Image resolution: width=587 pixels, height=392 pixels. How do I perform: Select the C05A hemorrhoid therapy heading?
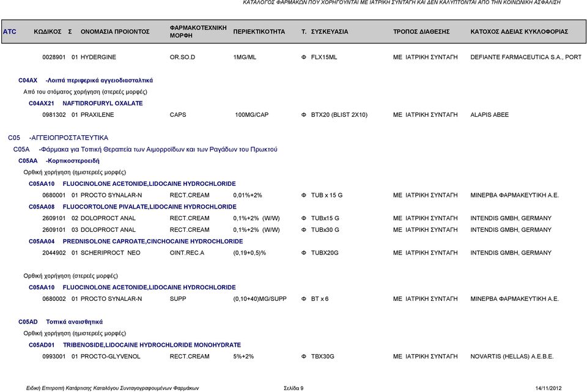click(x=146, y=149)
